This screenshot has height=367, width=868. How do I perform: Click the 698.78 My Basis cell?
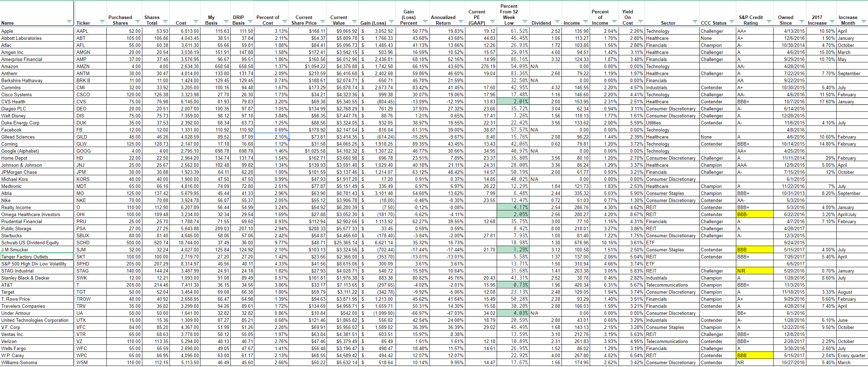(216, 151)
